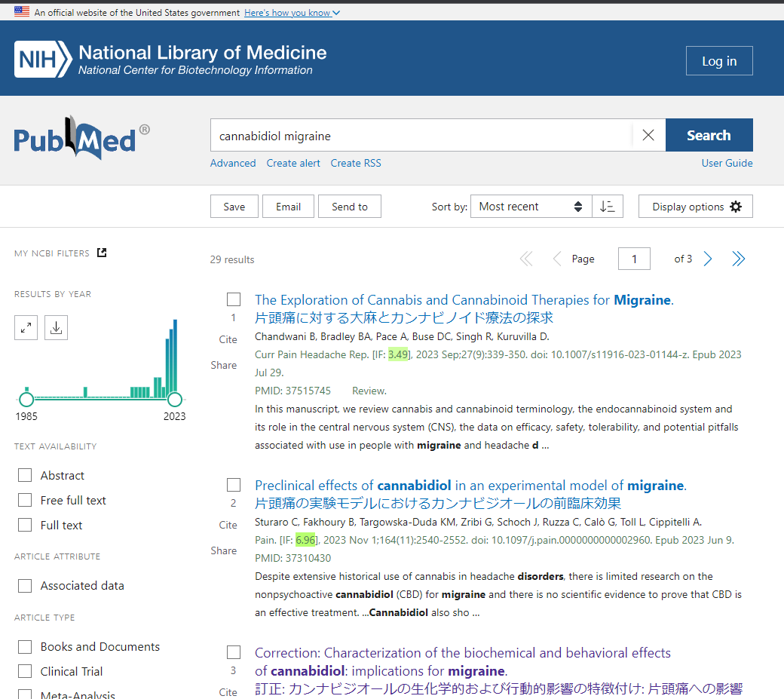Clear the search box with X icon
Screen dimensions: 784x699
(x=648, y=135)
